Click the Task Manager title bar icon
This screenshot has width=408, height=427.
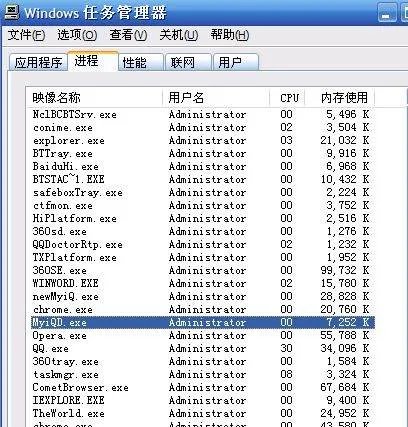[x=11, y=12]
